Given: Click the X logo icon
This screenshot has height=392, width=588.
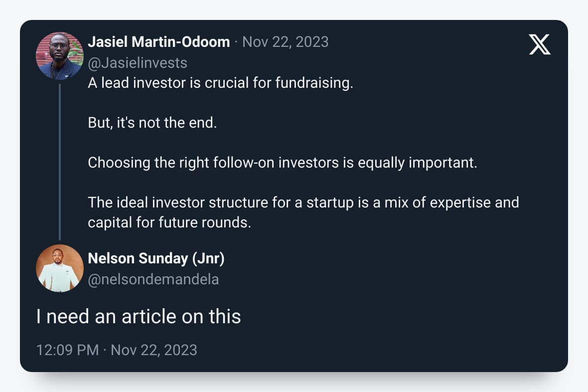Looking at the screenshot, I should [539, 45].
